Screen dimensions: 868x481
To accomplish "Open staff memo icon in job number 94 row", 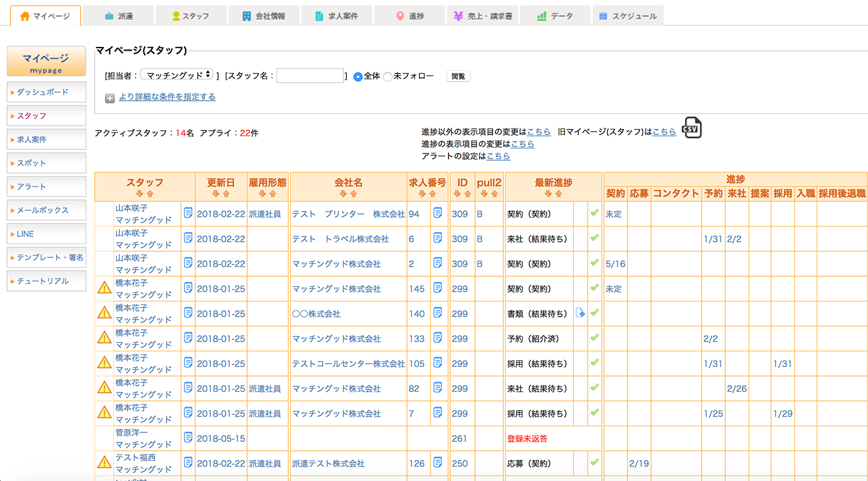I will pos(188,213).
